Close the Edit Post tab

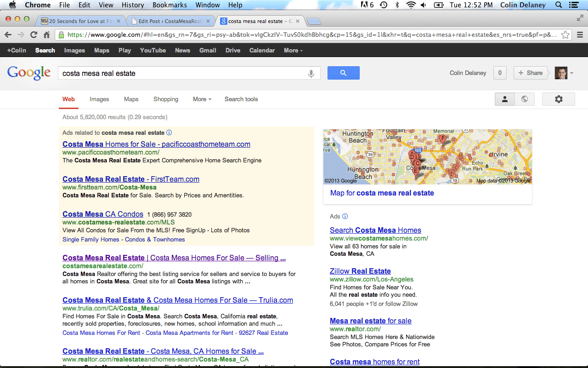(208, 21)
